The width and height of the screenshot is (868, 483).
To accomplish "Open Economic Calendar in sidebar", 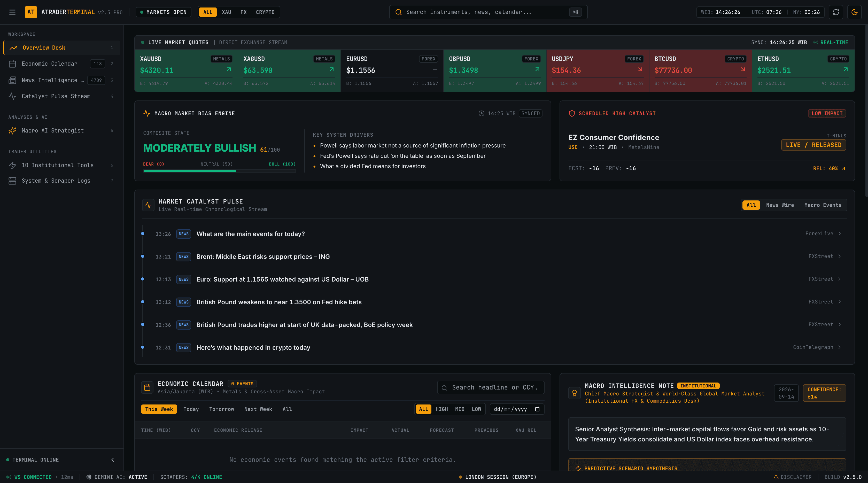I will pos(62,64).
